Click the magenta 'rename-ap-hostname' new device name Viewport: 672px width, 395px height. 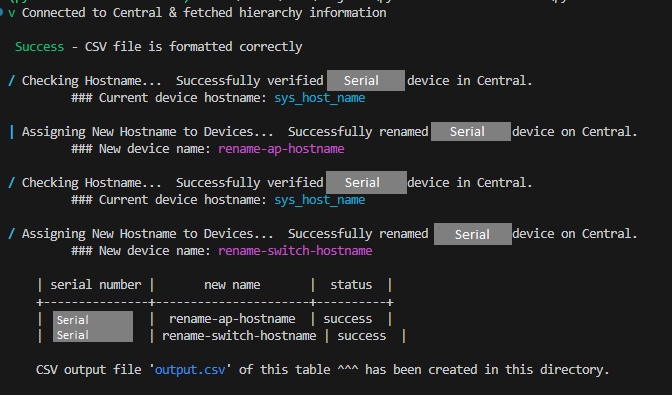pos(281,149)
